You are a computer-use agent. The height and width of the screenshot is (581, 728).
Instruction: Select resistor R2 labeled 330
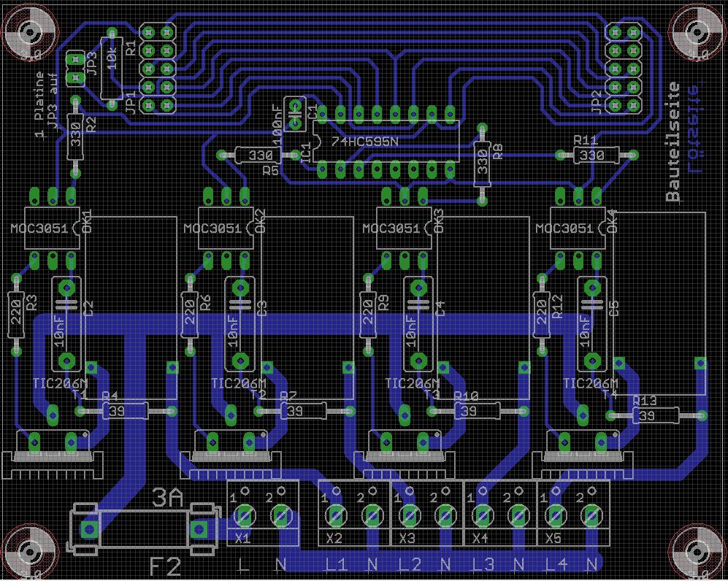(76, 137)
